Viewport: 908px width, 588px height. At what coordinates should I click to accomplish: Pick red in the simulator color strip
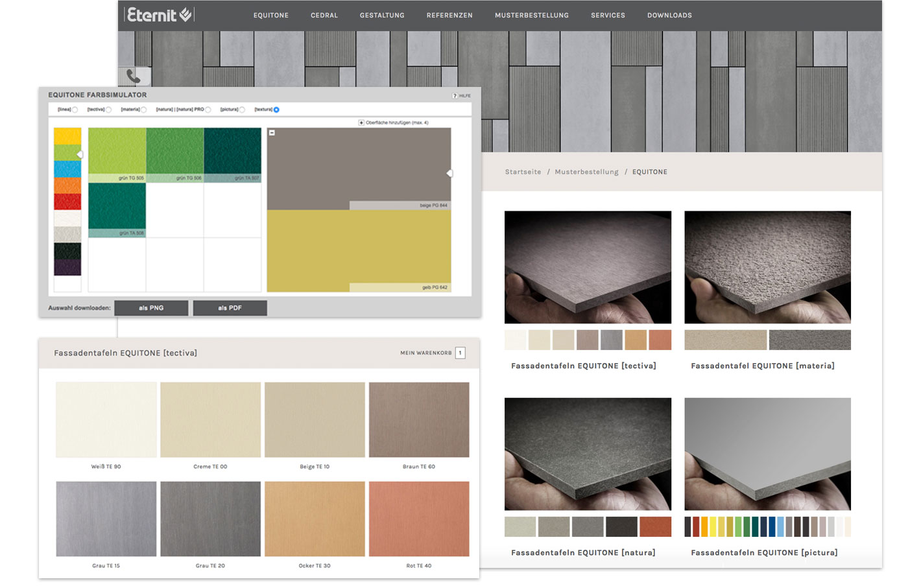point(67,202)
